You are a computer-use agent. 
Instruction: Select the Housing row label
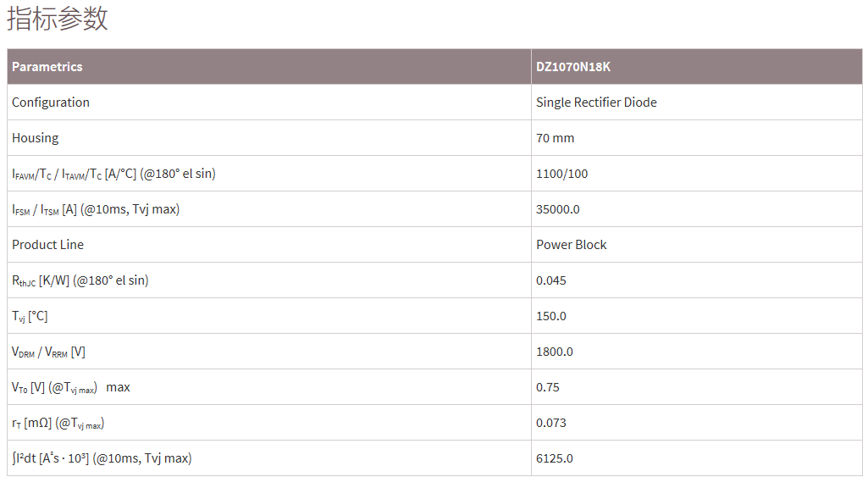35,138
